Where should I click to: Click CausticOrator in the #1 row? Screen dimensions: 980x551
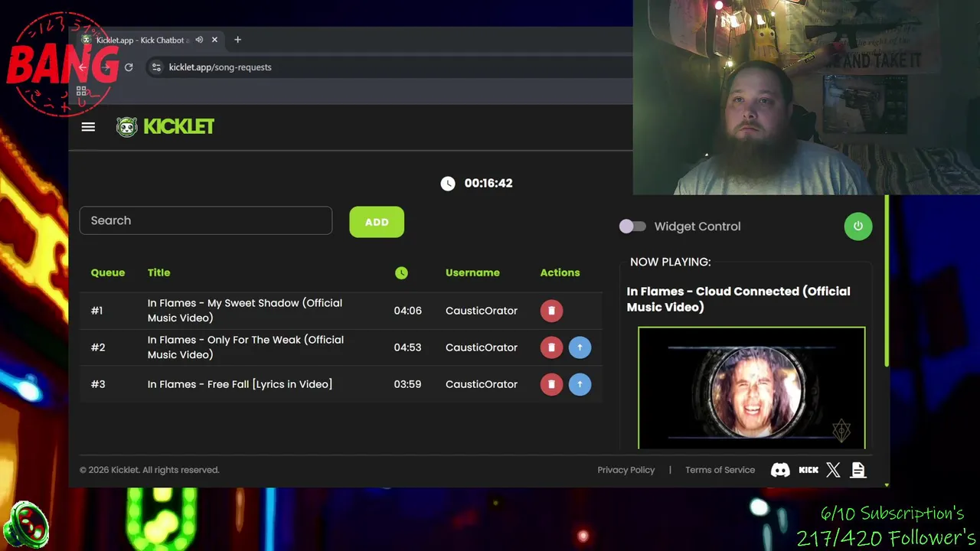[482, 311]
